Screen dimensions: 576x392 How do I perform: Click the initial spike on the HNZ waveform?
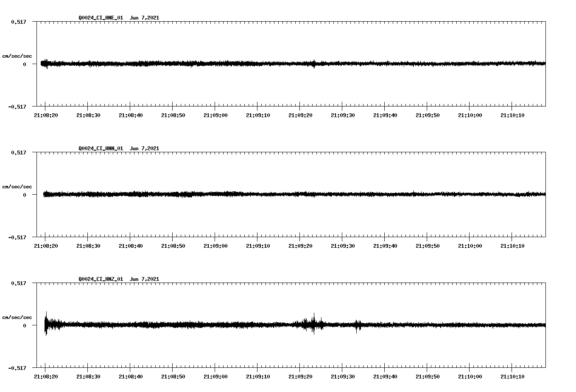46,324
